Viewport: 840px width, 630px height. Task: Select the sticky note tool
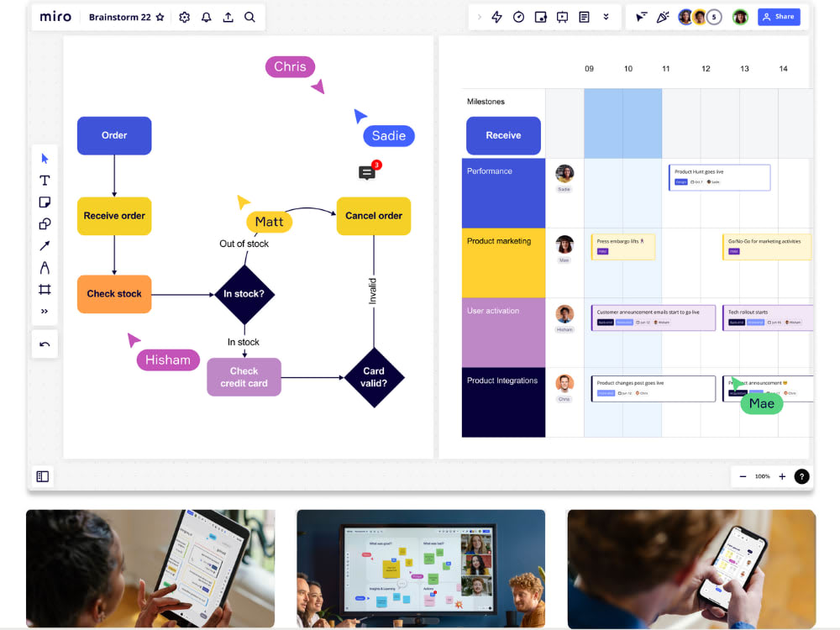point(45,202)
